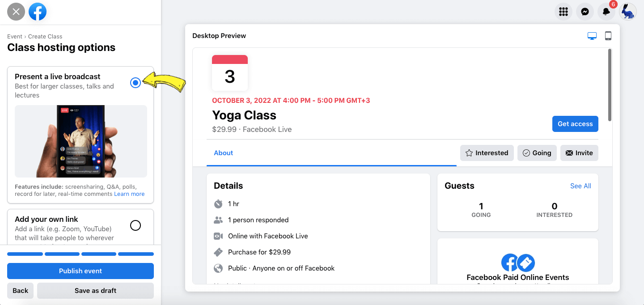Viewport: 644px width, 305px height.
Task: Open the About tab in preview
Action: pos(224,153)
